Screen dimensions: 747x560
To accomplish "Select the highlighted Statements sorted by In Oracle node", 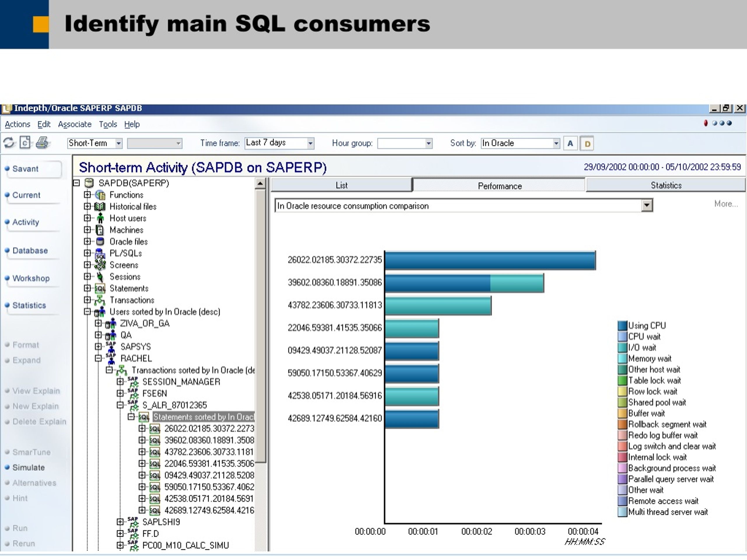I will [x=204, y=417].
